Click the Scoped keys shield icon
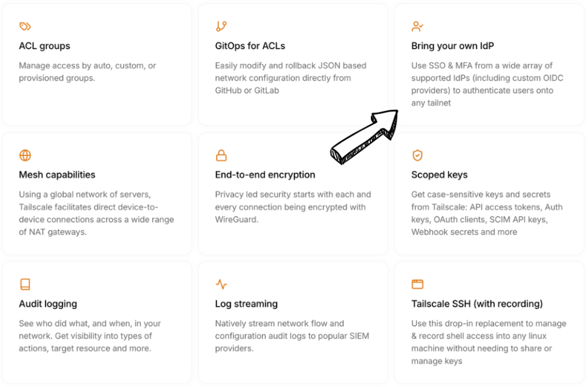 coord(417,155)
